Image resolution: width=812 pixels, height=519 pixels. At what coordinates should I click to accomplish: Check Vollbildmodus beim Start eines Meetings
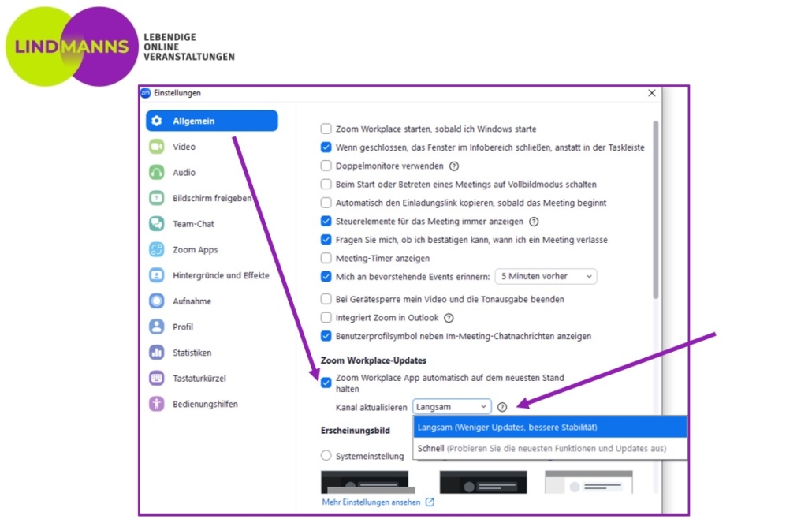326,184
